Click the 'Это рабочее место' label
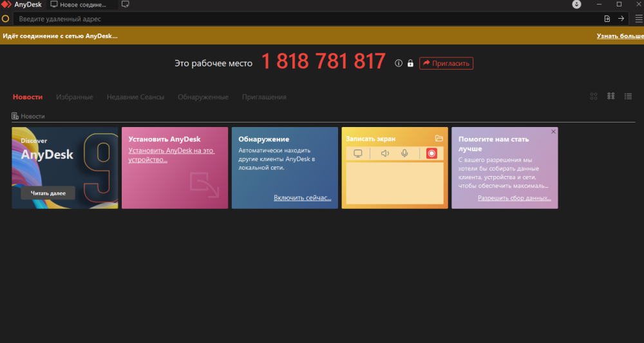The width and height of the screenshot is (644, 343). pos(214,63)
